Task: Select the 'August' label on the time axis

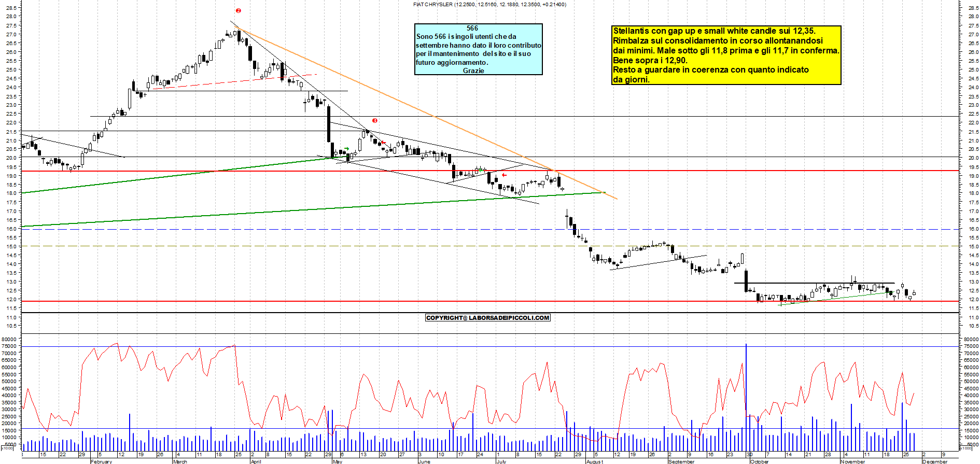Action: 595,461
